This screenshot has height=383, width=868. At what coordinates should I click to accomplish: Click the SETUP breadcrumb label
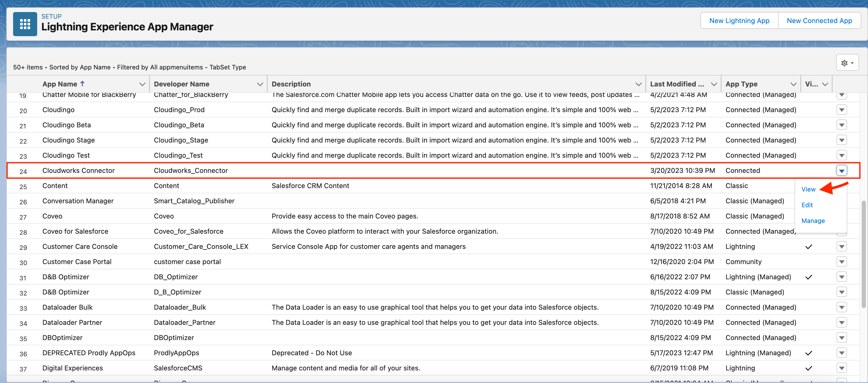[x=51, y=16]
